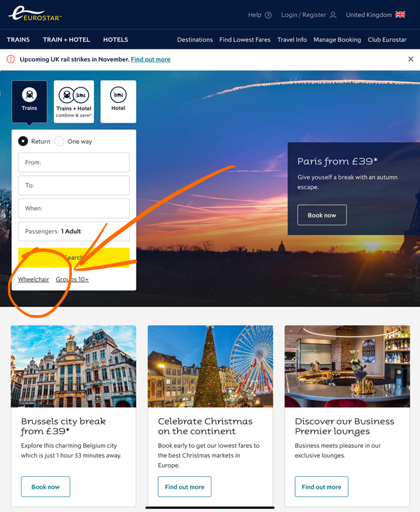Image resolution: width=420 pixels, height=512 pixels.
Task: Click the user profile icon
Action: click(333, 15)
